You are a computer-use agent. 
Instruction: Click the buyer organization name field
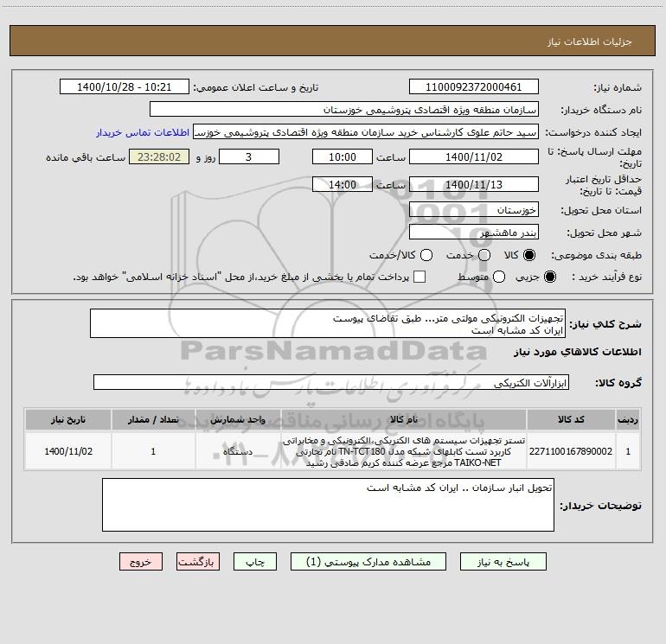click(344, 109)
